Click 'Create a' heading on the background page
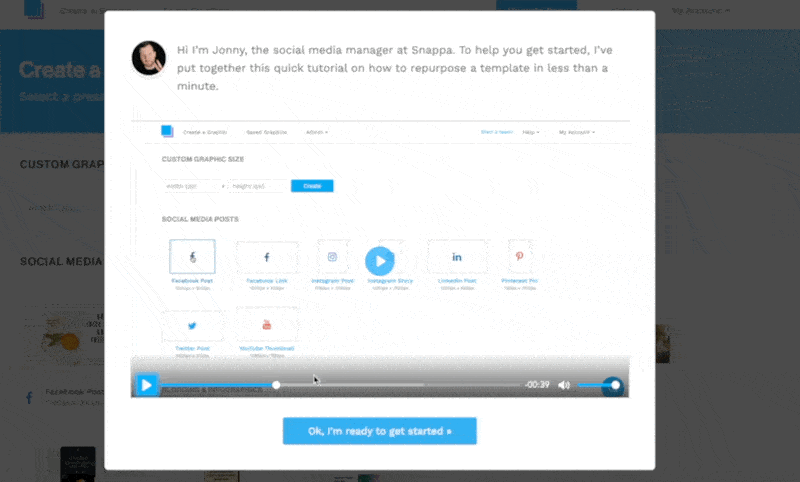 click(60, 70)
